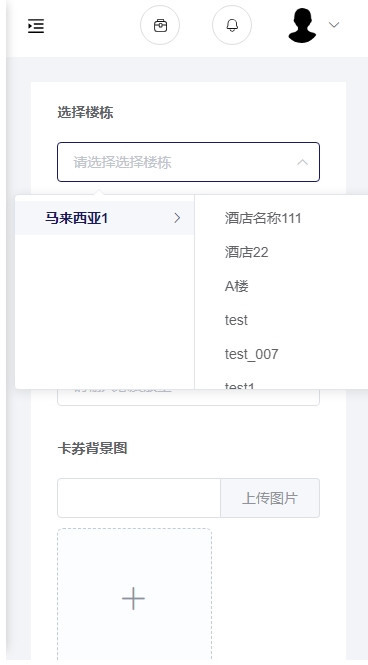Screen dimensions: 368x665
Task: Click the 卡券背景图 path input field
Action: pos(139,498)
